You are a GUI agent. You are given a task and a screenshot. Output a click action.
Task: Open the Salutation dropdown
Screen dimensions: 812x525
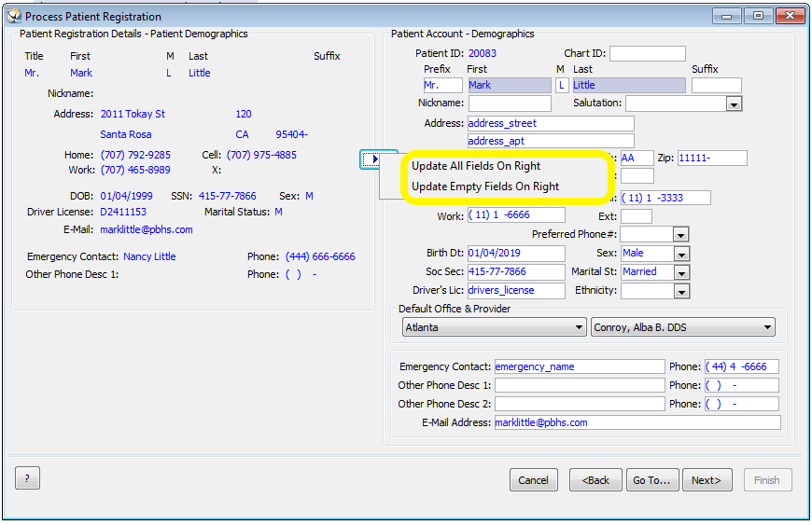[x=734, y=104]
